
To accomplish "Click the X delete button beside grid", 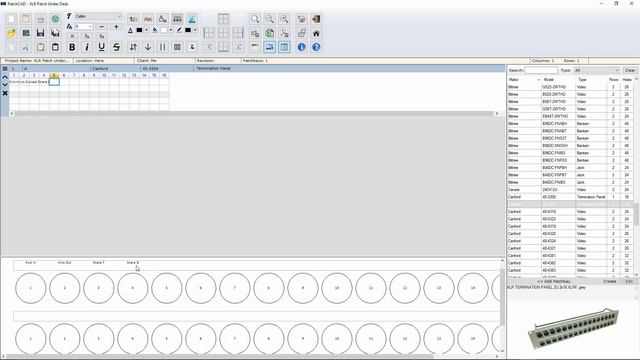I will click(5, 93).
